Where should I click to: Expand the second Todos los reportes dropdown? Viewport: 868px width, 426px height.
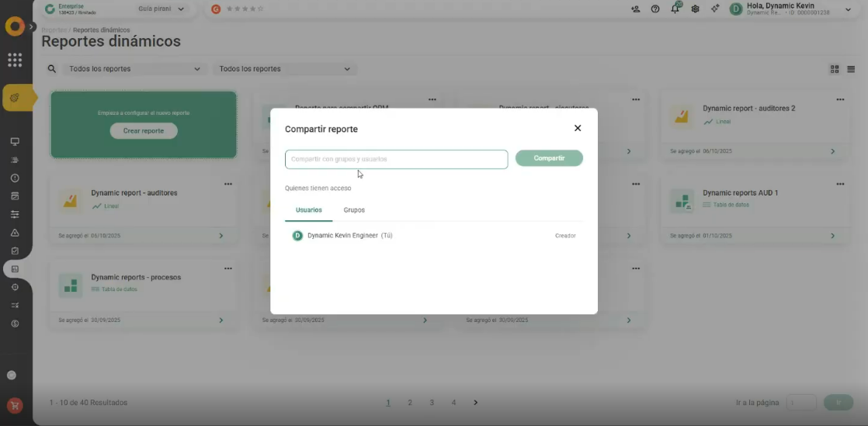[x=284, y=69]
